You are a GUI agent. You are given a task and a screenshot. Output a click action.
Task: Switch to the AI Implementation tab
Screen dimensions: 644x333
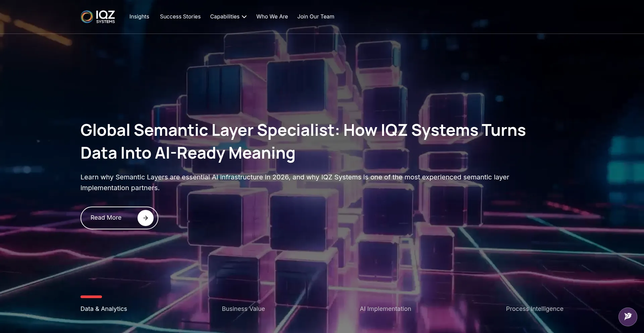(x=385, y=309)
